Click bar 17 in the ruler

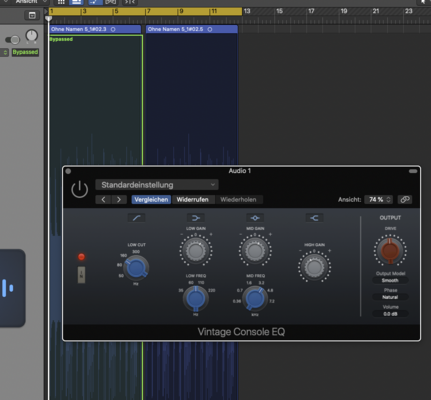point(311,11)
